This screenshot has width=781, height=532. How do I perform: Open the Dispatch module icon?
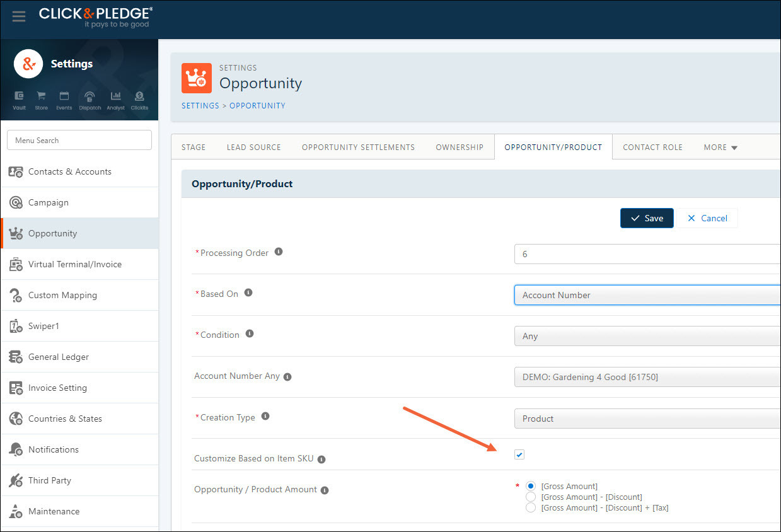point(90,100)
